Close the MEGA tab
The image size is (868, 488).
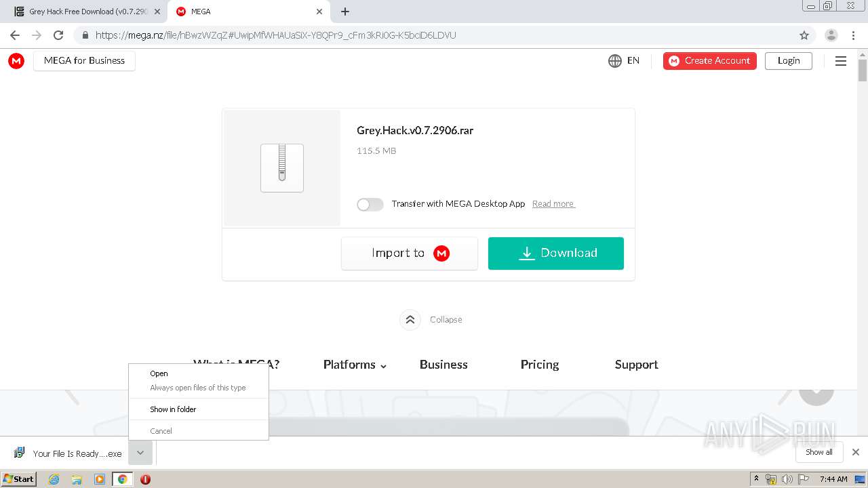pos(319,12)
